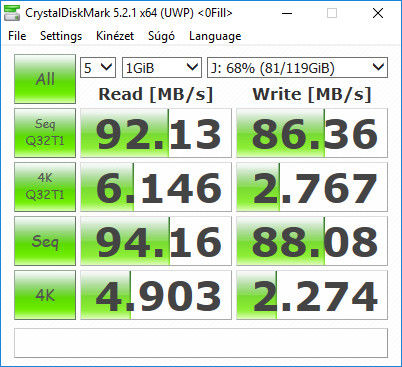This screenshot has width=402, height=367.
Task: Click the 4K Q32T1 write result 2.767
Action: [x=312, y=187]
